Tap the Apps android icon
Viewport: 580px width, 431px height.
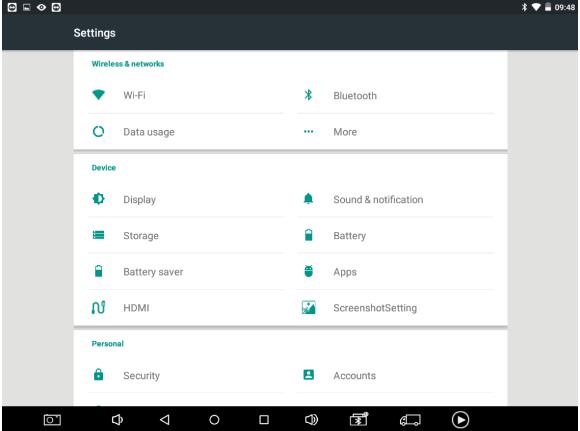point(308,271)
